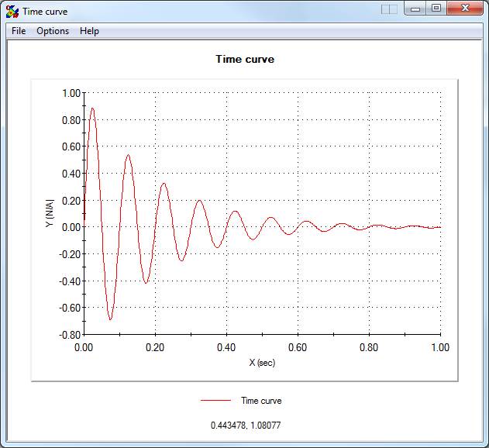
Task: Click the "Time curve" legend text
Action: [x=261, y=401]
